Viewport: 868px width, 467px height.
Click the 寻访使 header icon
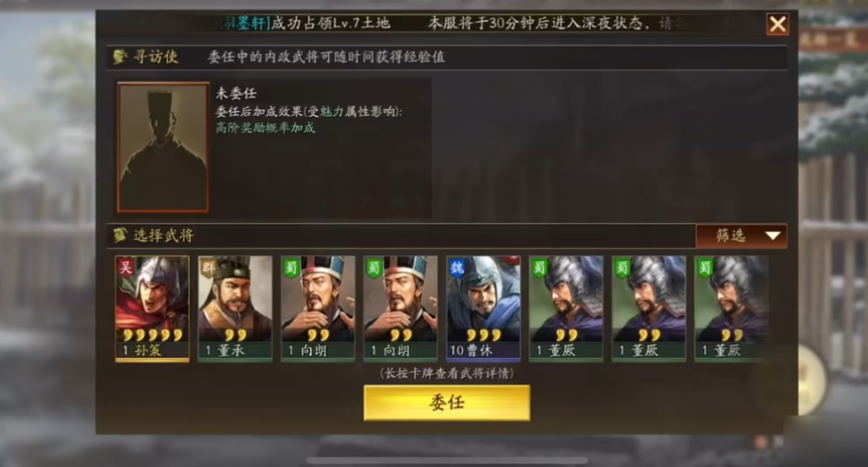point(120,57)
